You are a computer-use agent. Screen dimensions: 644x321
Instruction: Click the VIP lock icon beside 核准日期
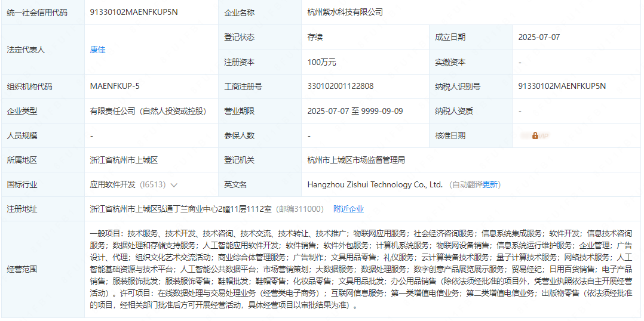535,135
